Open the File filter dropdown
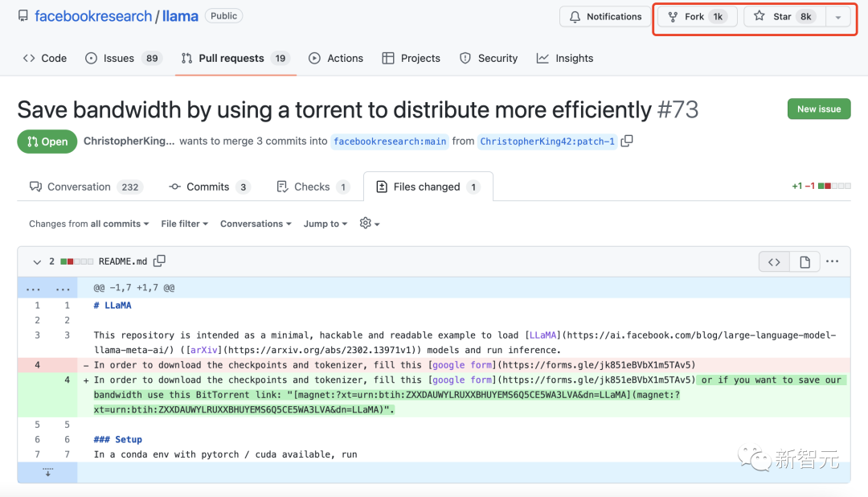The height and width of the screenshot is (497, 868). 184,224
